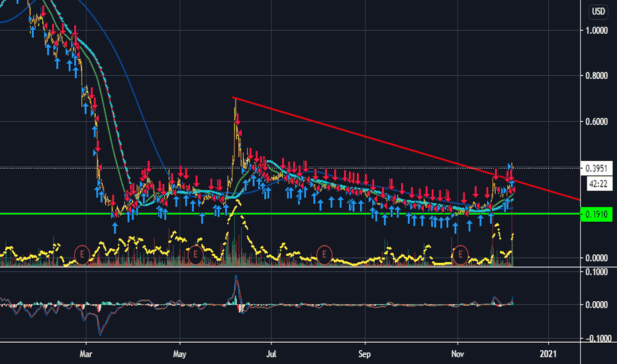The height and width of the screenshot is (364, 617).
Task: Click the Mar date axis label
Action: point(86,354)
